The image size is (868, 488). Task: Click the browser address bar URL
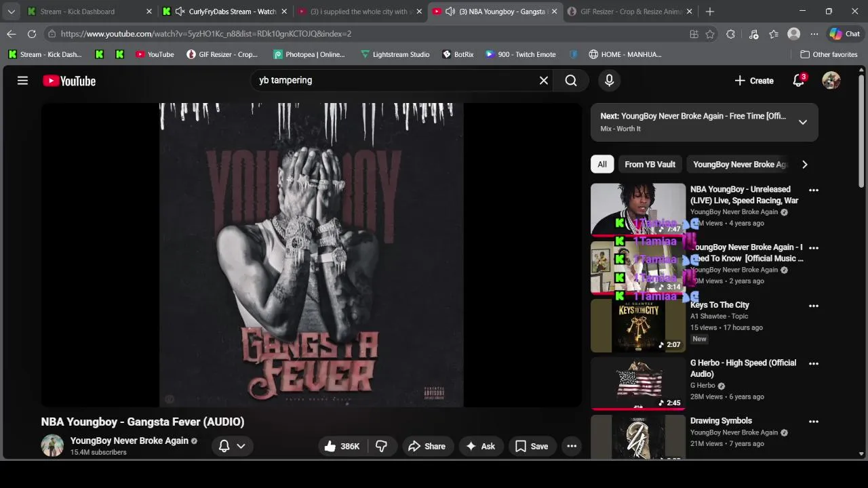pos(206,34)
